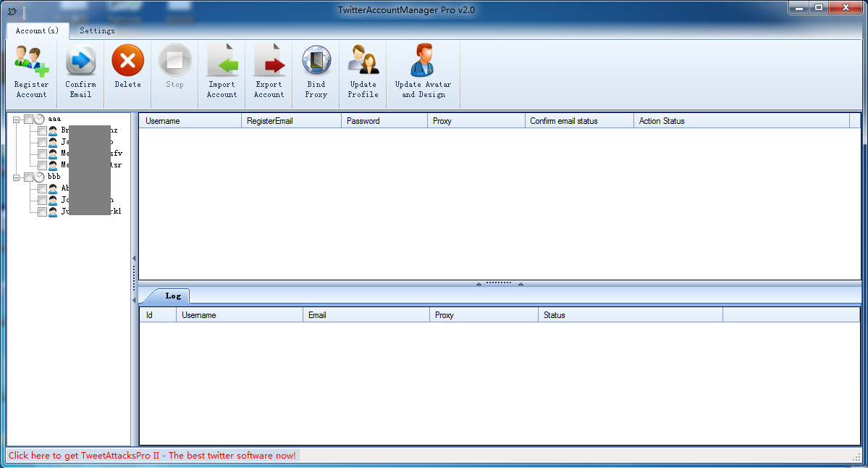Click user icon of account starting Ab
The image size is (868, 468).
click(x=53, y=189)
